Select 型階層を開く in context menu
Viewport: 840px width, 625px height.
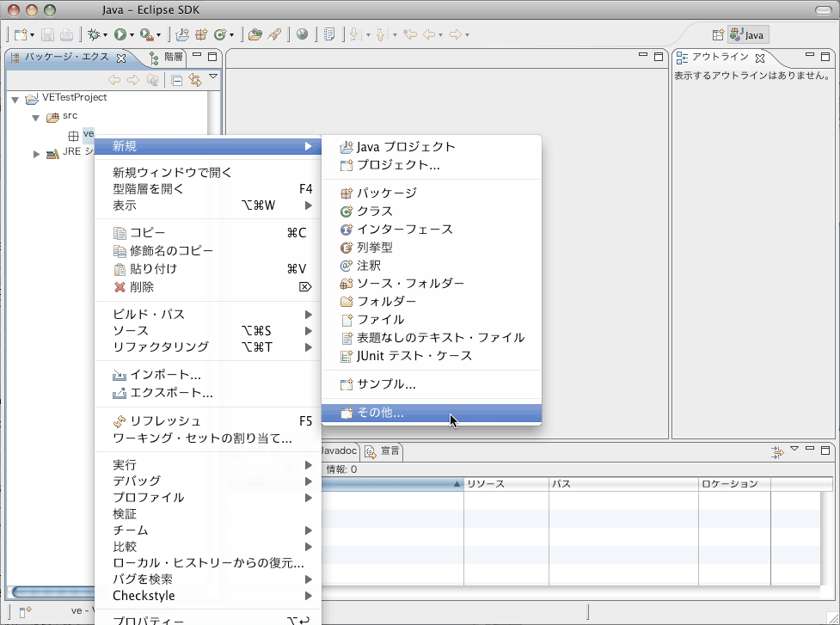point(208,189)
